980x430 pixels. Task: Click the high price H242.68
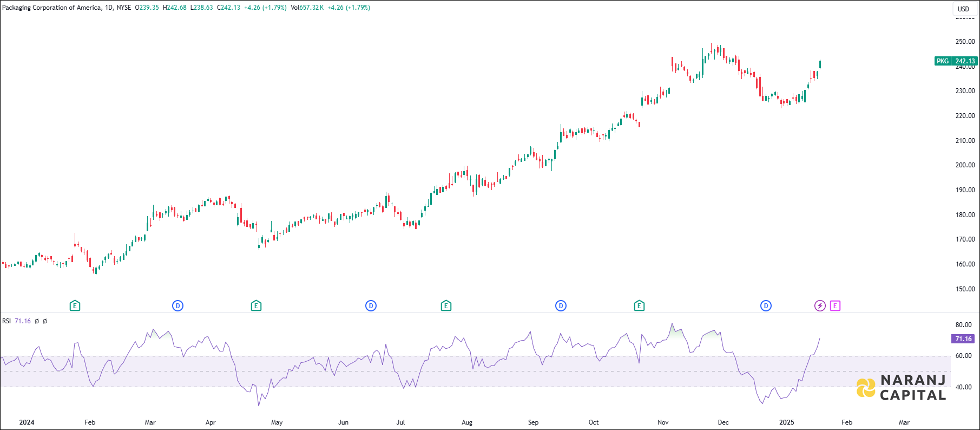(175, 8)
